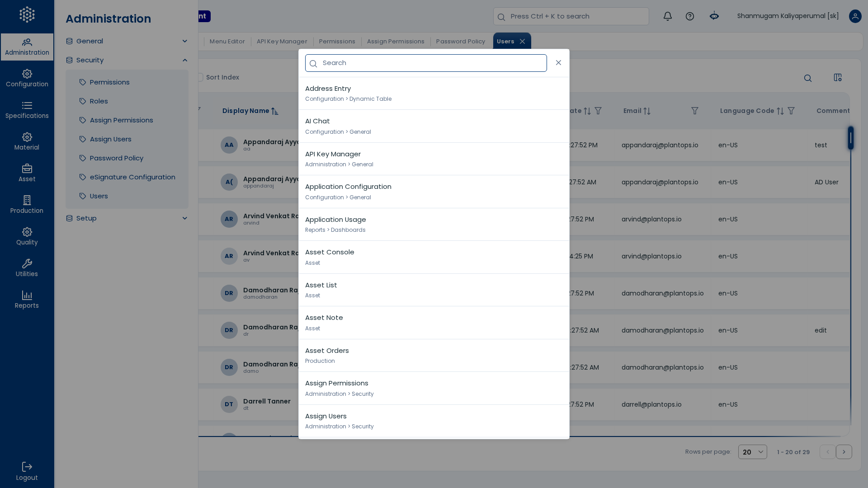The image size is (868, 488).
Task: Switch to the API Key Manager tab
Action: point(282,42)
